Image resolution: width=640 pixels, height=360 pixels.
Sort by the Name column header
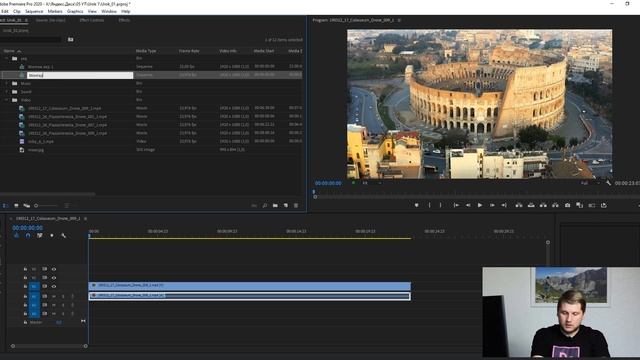pos(9,51)
